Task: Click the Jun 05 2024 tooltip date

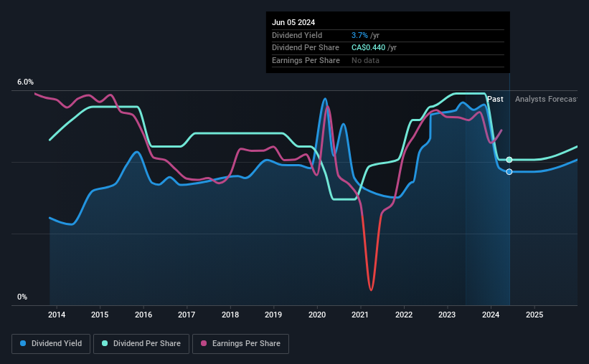Action: pyautogui.click(x=293, y=22)
